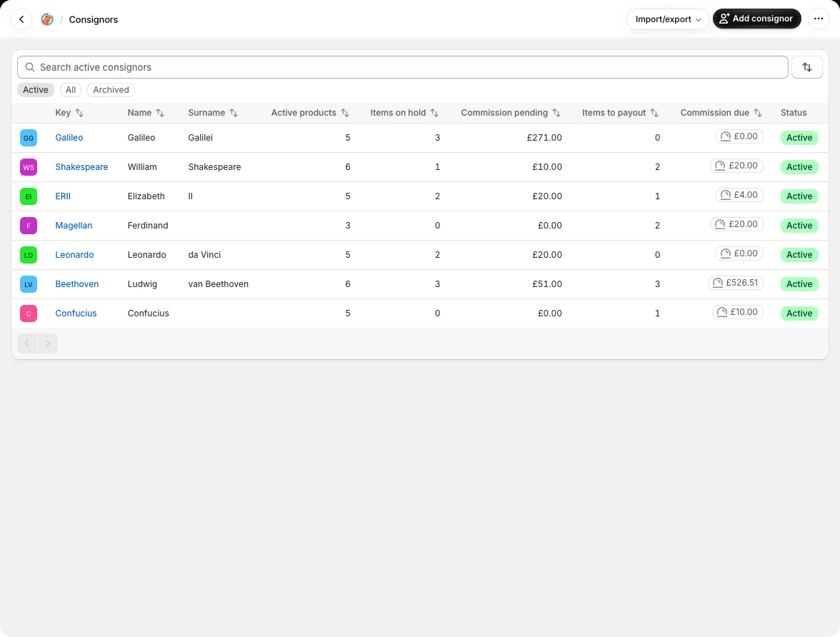
Task: Click the search active consignors field
Action: pyautogui.click(x=402, y=67)
